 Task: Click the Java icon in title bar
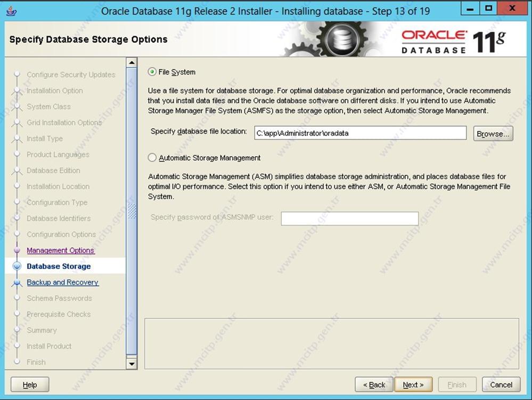[x=11, y=11]
